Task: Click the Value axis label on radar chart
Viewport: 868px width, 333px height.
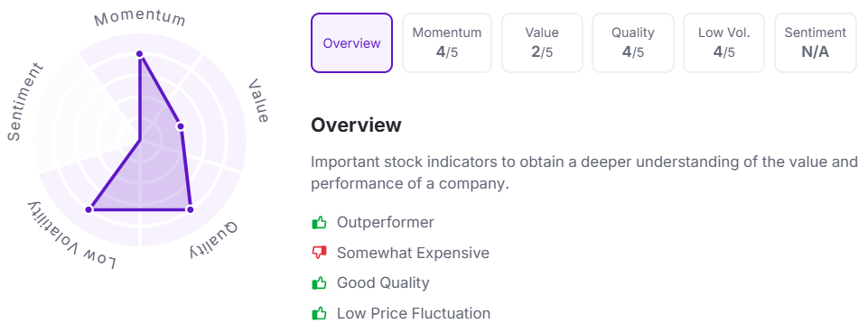Action: point(258,101)
